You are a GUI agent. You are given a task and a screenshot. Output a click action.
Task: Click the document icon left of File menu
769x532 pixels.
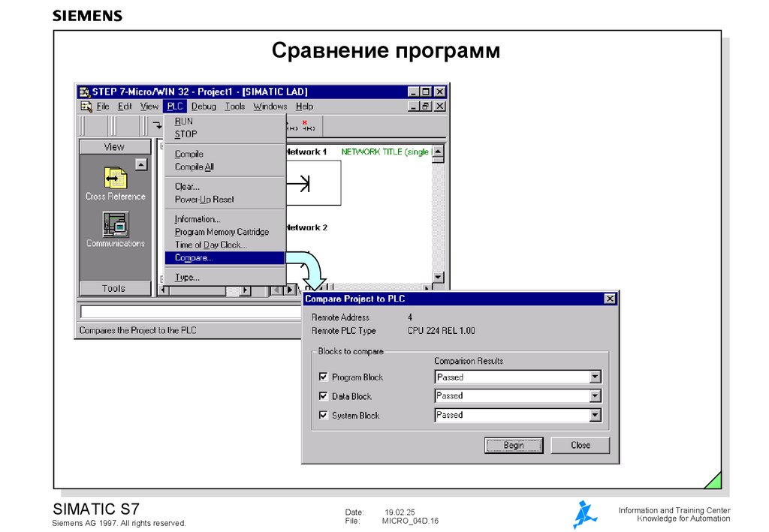coord(86,107)
